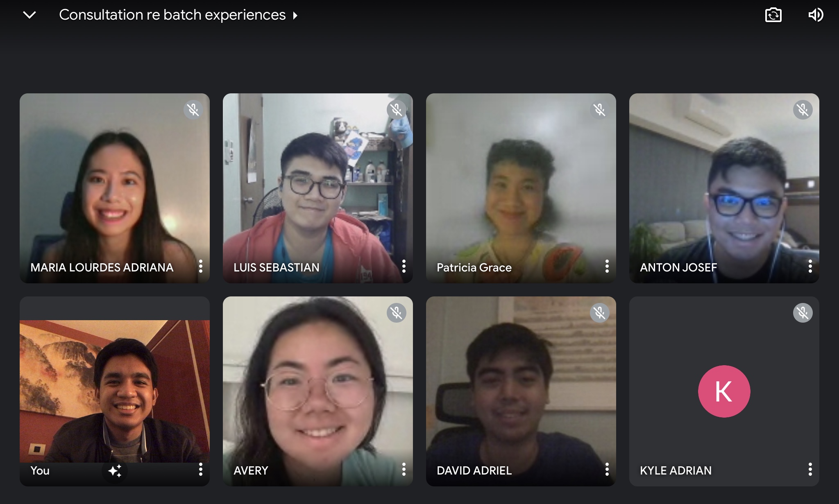This screenshot has height=504, width=839.
Task: Click the muted mic icon on Anton Josef's tile
Action: coord(803,110)
